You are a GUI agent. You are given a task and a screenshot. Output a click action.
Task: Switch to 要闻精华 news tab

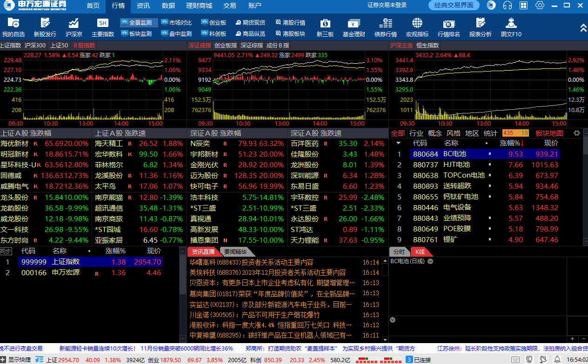tap(235, 251)
